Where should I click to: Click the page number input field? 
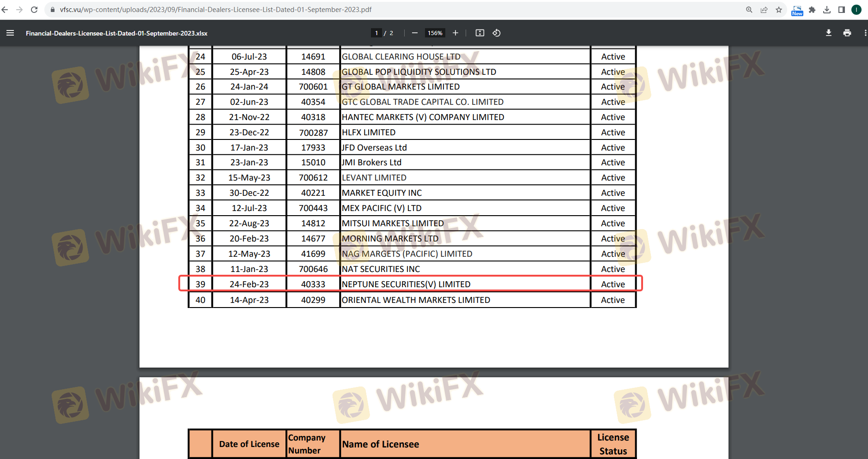[376, 33]
